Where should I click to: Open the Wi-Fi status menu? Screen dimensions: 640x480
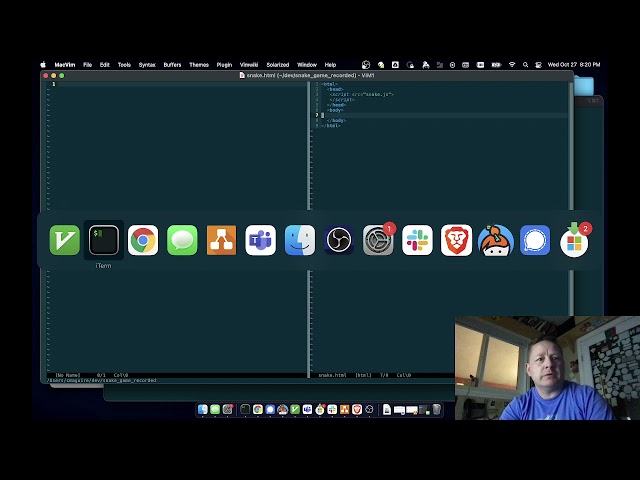tap(512, 64)
